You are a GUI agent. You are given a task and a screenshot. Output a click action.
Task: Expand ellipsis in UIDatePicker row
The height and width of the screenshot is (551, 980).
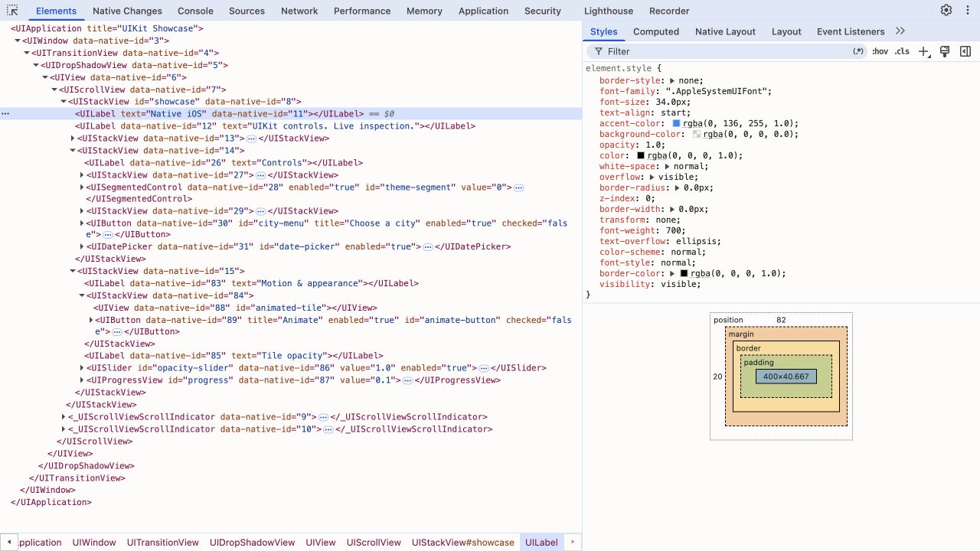coord(428,247)
